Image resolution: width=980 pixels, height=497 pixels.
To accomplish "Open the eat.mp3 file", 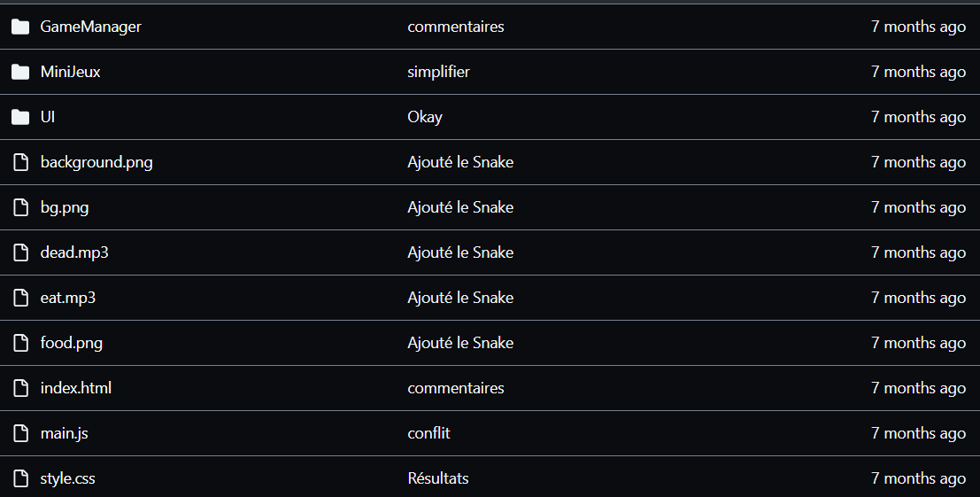I will click(x=67, y=298).
